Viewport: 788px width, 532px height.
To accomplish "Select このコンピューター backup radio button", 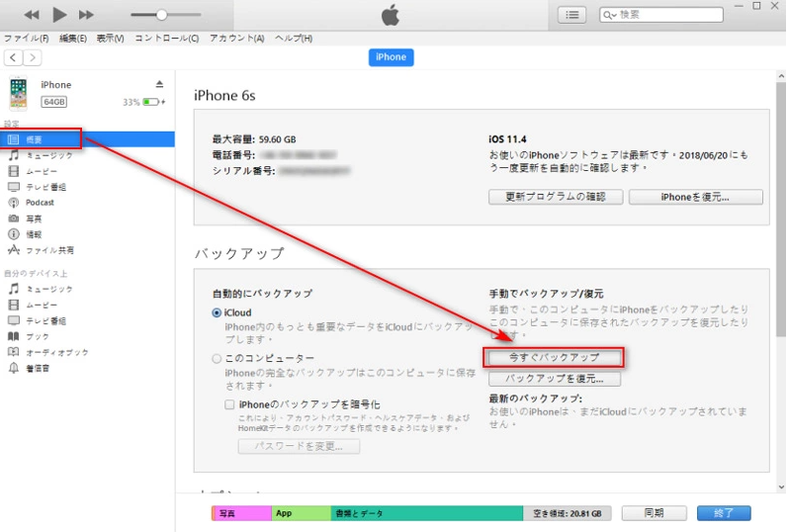I will (x=217, y=359).
